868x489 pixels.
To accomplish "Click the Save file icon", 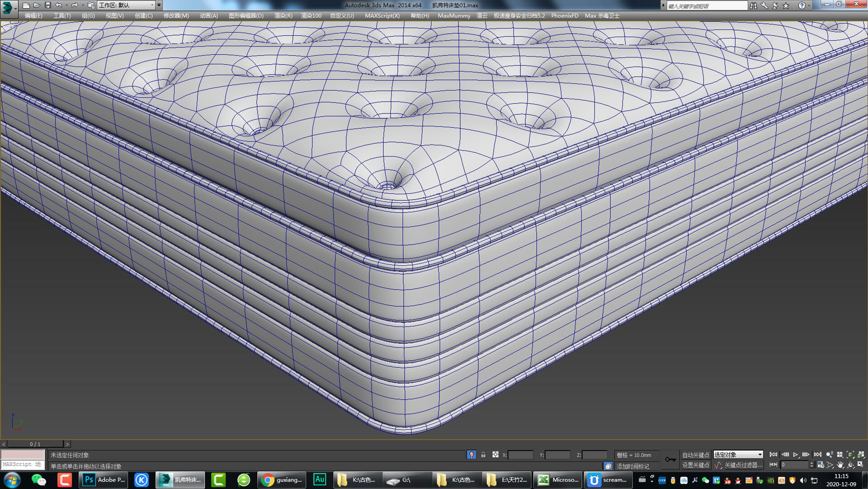I will point(47,5).
